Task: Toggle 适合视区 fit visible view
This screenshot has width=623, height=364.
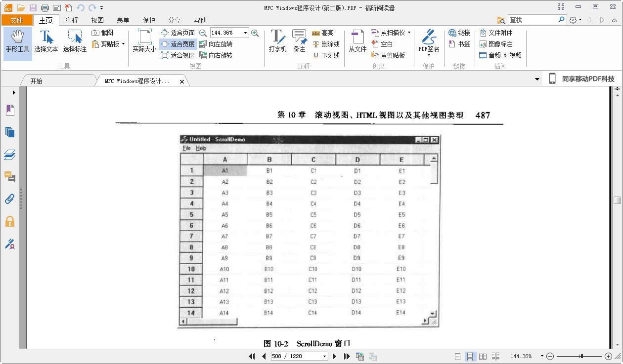Action: point(178,55)
